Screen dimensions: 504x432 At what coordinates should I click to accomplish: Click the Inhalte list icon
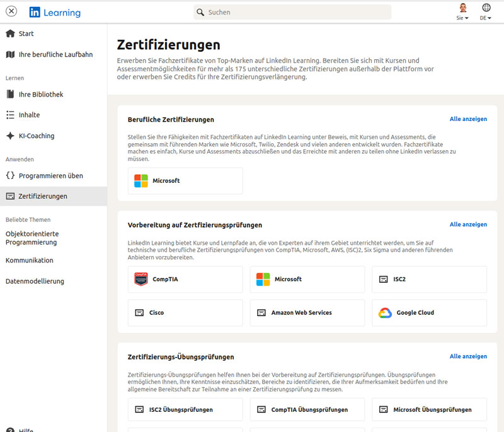click(x=10, y=115)
